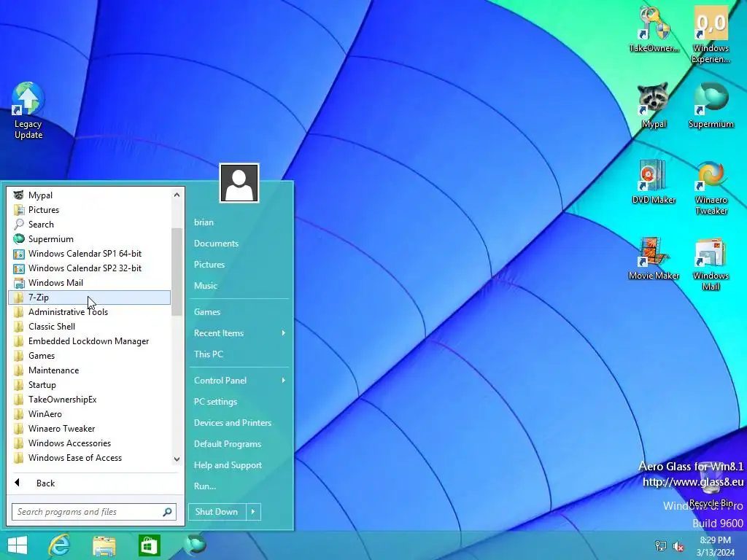
Task: Open Windows Mail in the programs list
Action: [90, 283]
